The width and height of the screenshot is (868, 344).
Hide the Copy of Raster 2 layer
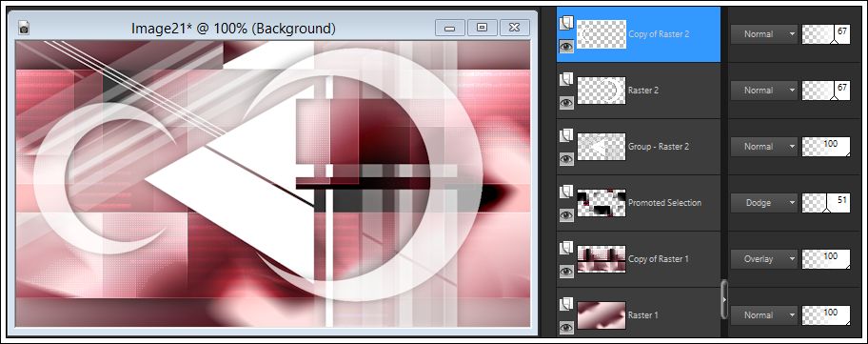tap(565, 47)
